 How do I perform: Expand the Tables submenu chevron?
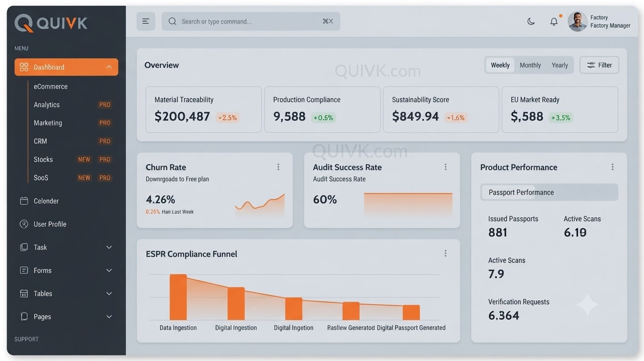pos(109,293)
